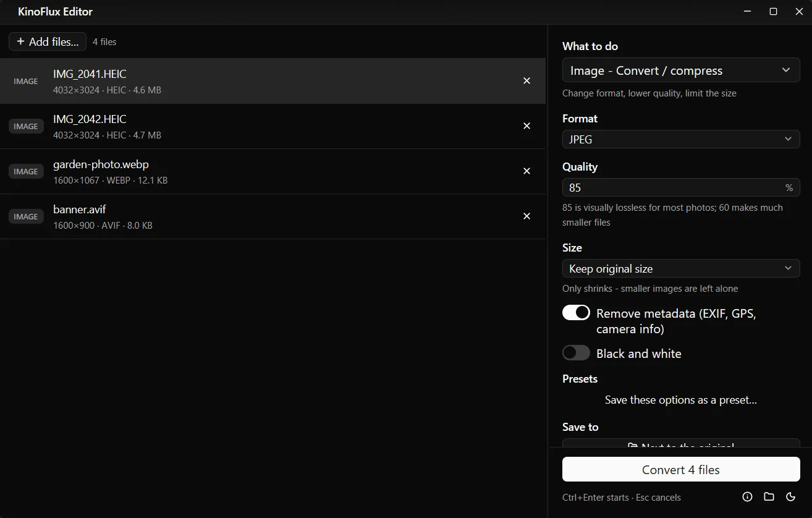Open the output folder icon
Viewport: 812px width, 518px height.
point(769,497)
